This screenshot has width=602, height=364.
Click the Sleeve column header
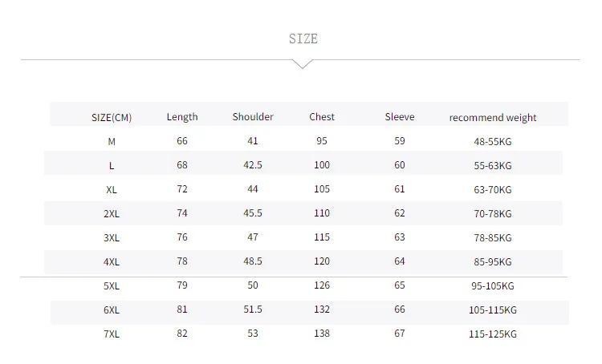(400, 116)
